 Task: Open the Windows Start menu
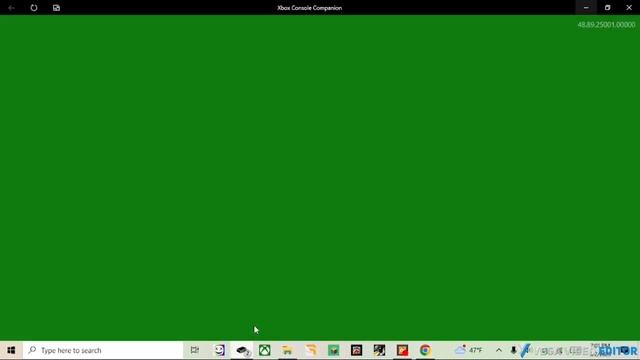[x=11, y=350]
